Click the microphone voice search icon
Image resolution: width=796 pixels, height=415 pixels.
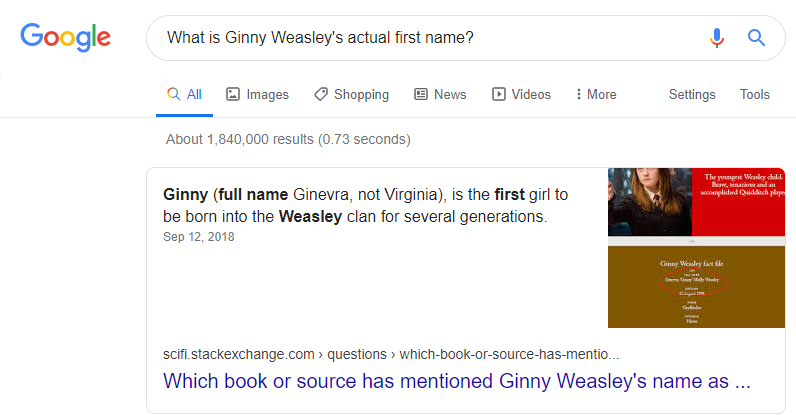coord(716,39)
